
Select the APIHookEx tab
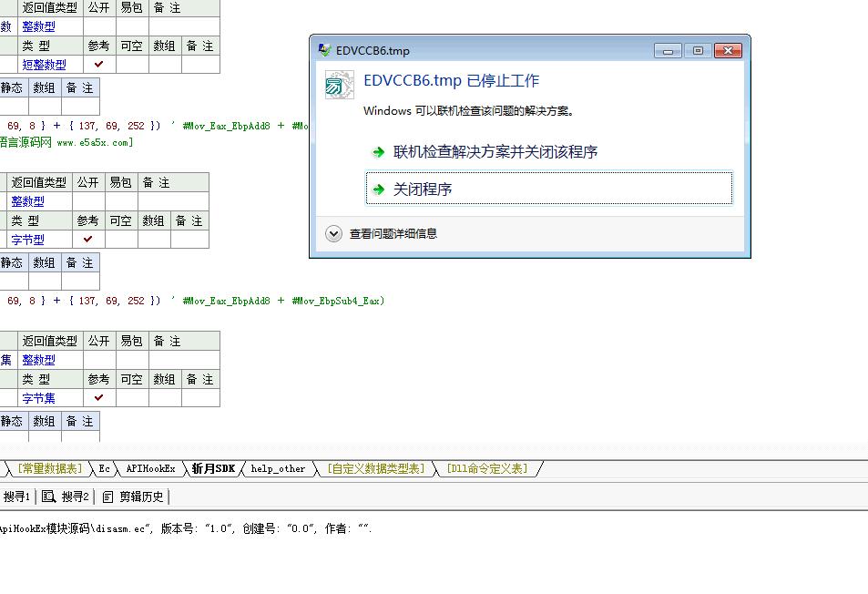pos(150,469)
